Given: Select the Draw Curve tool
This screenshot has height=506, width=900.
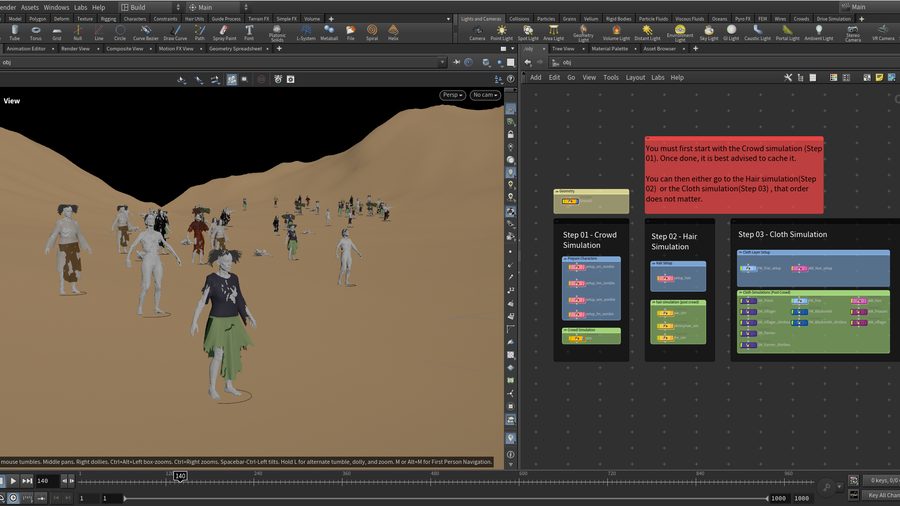Looking at the screenshot, I should (x=175, y=32).
